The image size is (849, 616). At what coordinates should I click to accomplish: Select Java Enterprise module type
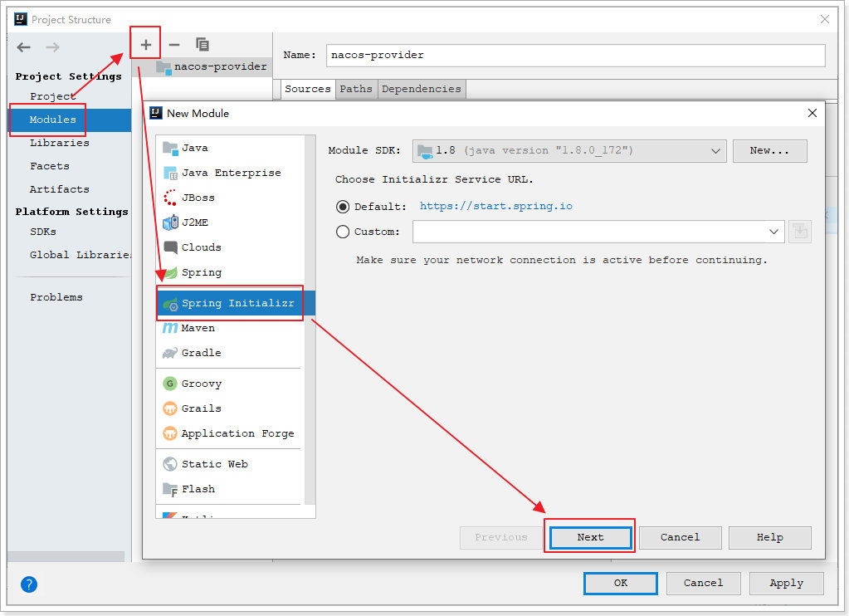231,173
